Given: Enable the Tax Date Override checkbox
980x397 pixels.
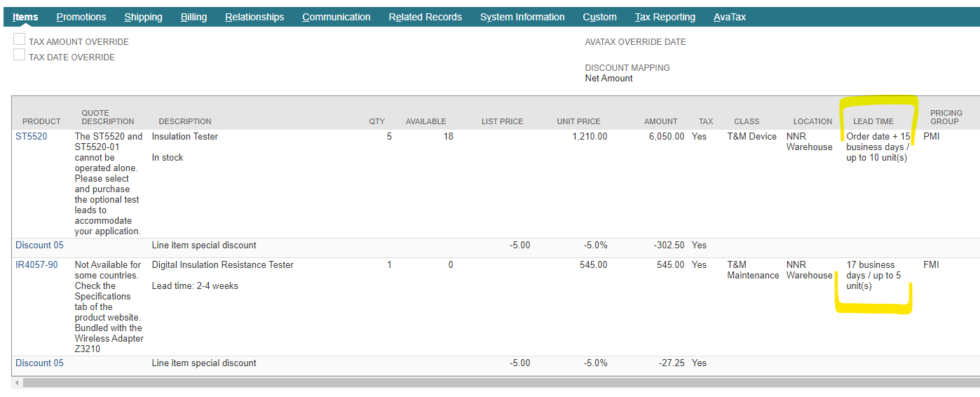Looking at the screenshot, I should 20,55.
